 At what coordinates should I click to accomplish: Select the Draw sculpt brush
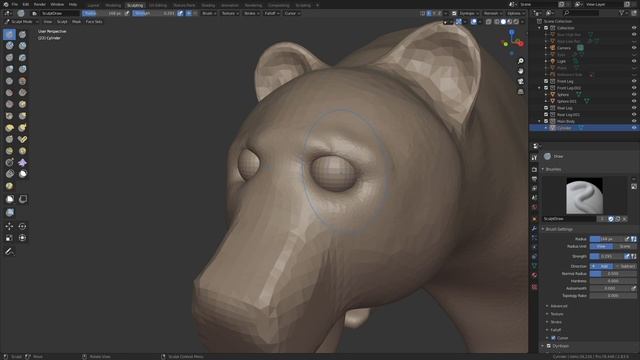coord(9,34)
